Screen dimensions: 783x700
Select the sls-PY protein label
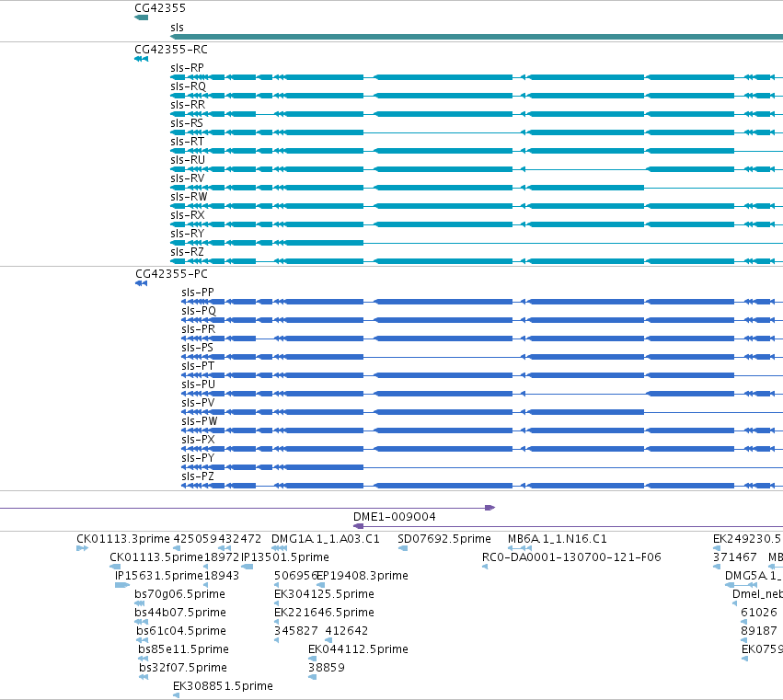[x=198, y=458]
